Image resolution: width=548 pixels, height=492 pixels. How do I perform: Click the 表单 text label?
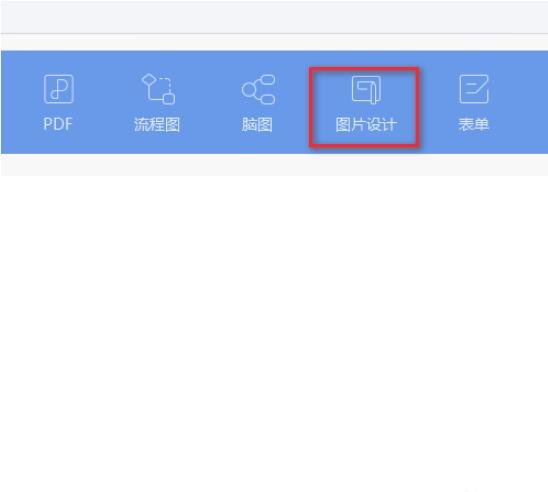[x=474, y=124]
